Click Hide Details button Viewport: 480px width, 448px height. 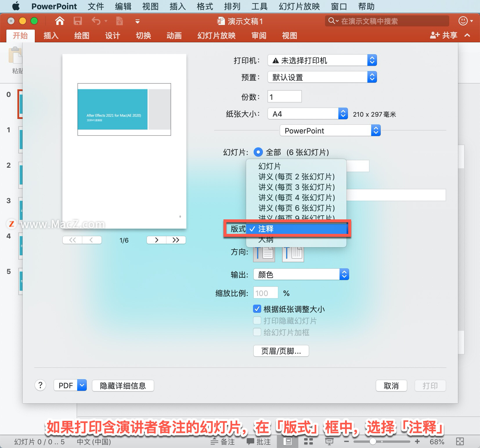coord(123,386)
